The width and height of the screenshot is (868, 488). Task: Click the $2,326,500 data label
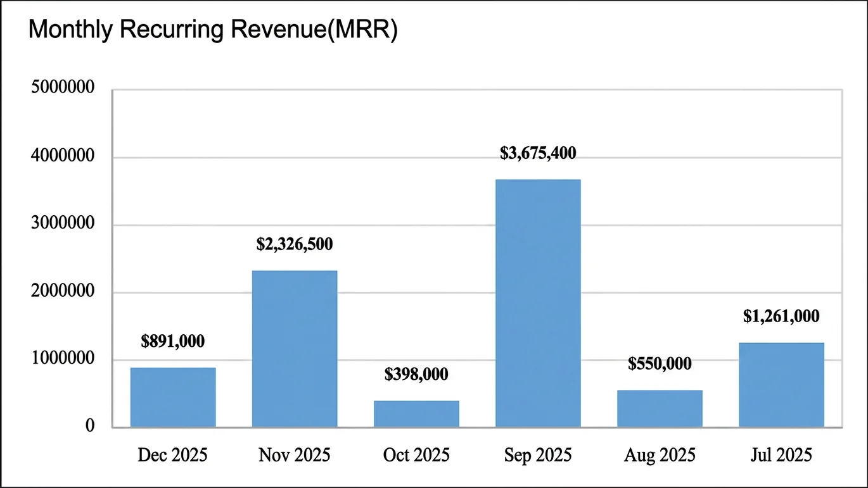[x=295, y=244]
